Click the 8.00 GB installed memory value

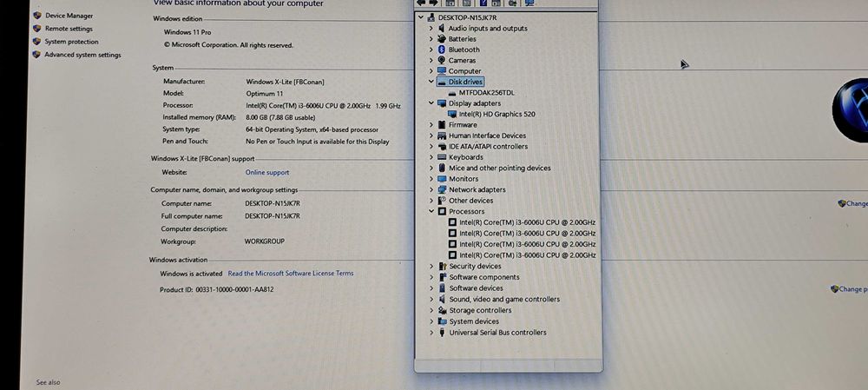tap(280, 117)
